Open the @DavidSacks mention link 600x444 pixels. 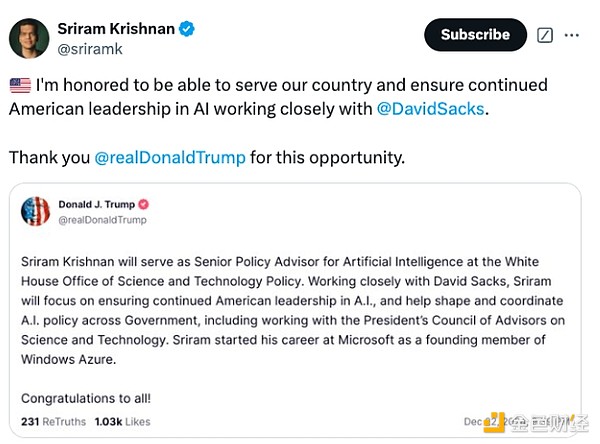point(431,108)
